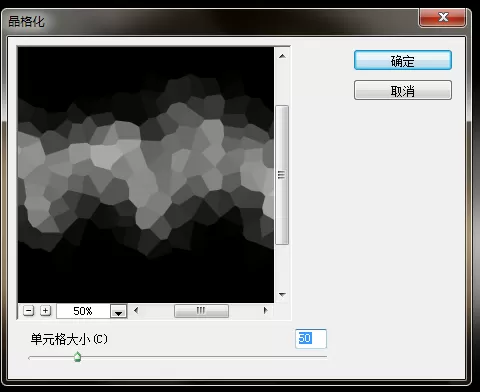Click the 晶格化 dialog title text

[x=26, y=22]
